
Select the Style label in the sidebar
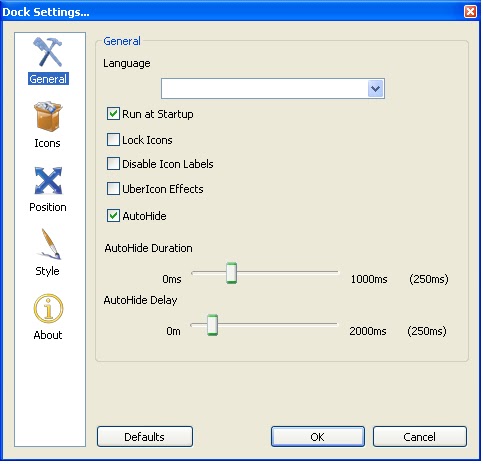point(47,271)
